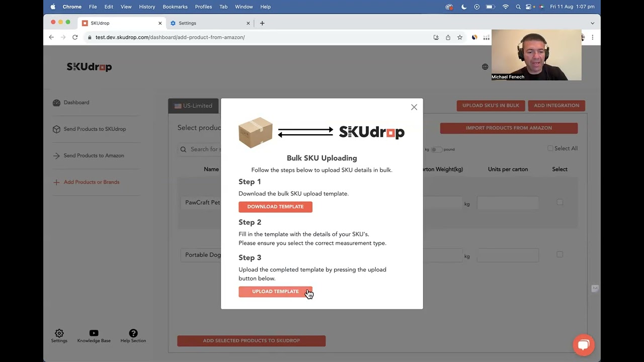Switch to the Settings browser tab
644x362 pixels.
pos(210,23)
